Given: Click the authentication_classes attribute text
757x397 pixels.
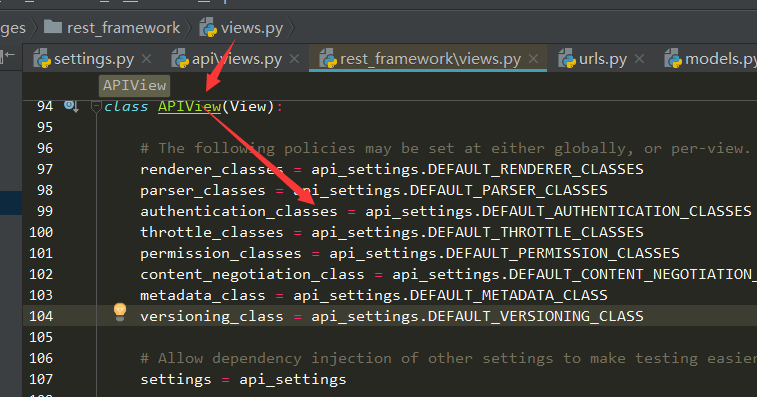Looking at the screenshot, I should (239, 212).
